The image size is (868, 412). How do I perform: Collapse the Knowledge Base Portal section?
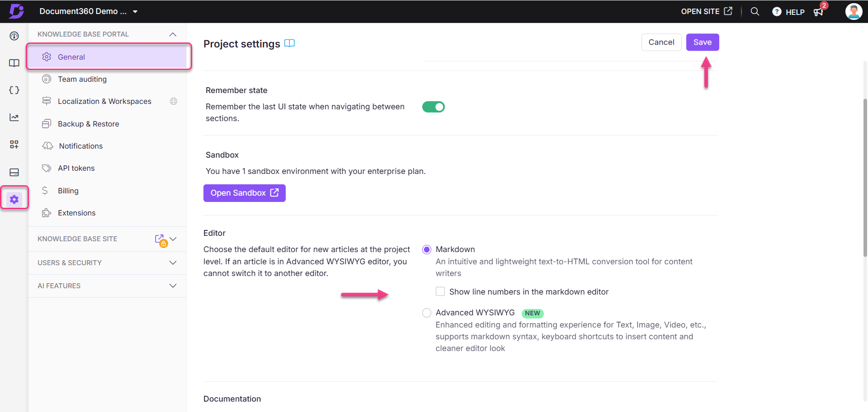pos(173,34)
